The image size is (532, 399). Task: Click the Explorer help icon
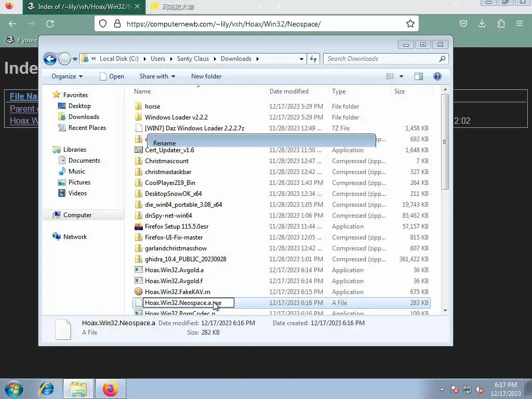(437, 76)
